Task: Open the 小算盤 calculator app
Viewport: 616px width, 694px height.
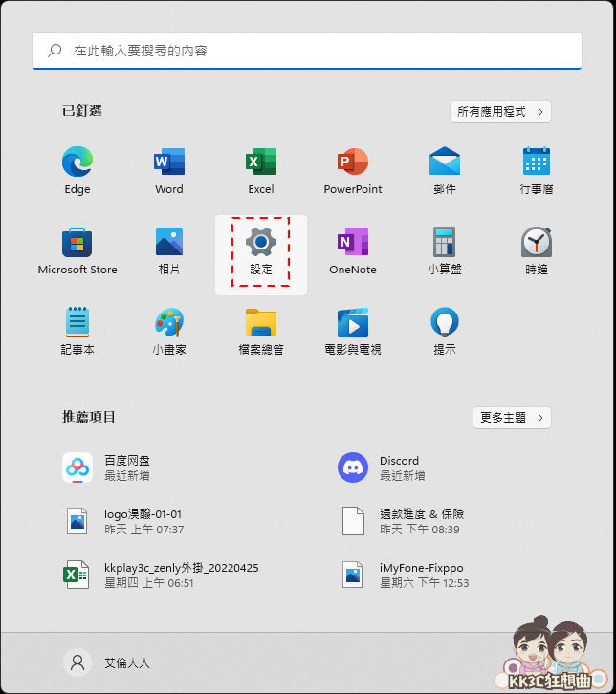Action: click(445, 243)
